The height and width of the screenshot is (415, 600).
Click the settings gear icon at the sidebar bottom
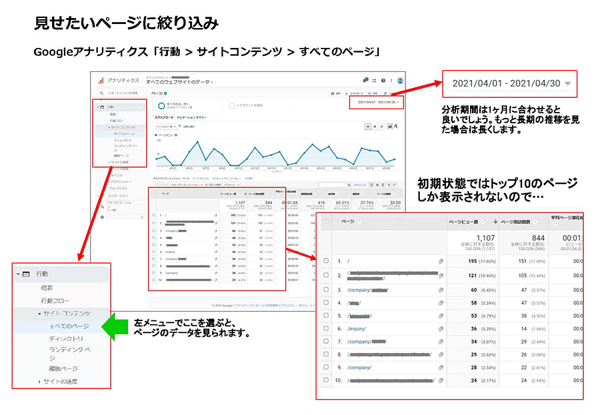click(x=102, y=217)
